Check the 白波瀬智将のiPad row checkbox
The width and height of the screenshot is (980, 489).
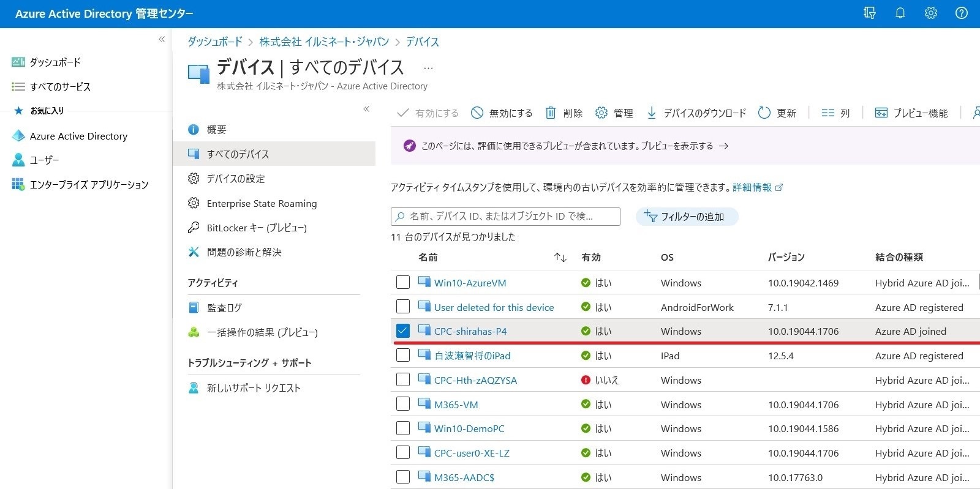tap(402, 355)
